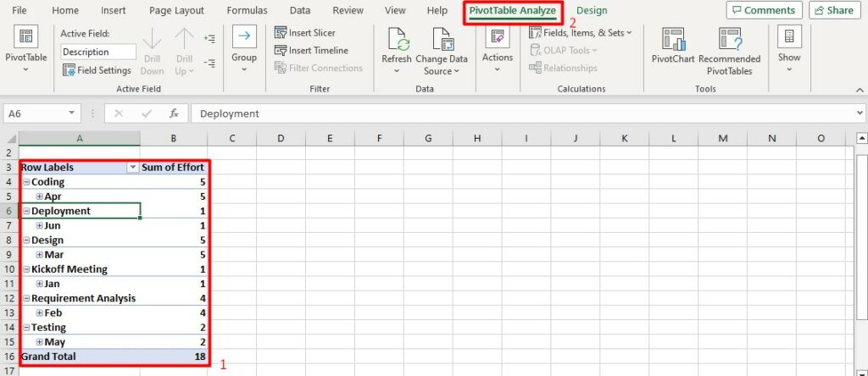Select row 10 header
This screenshot has height=376, width=868.
(9, 269)
